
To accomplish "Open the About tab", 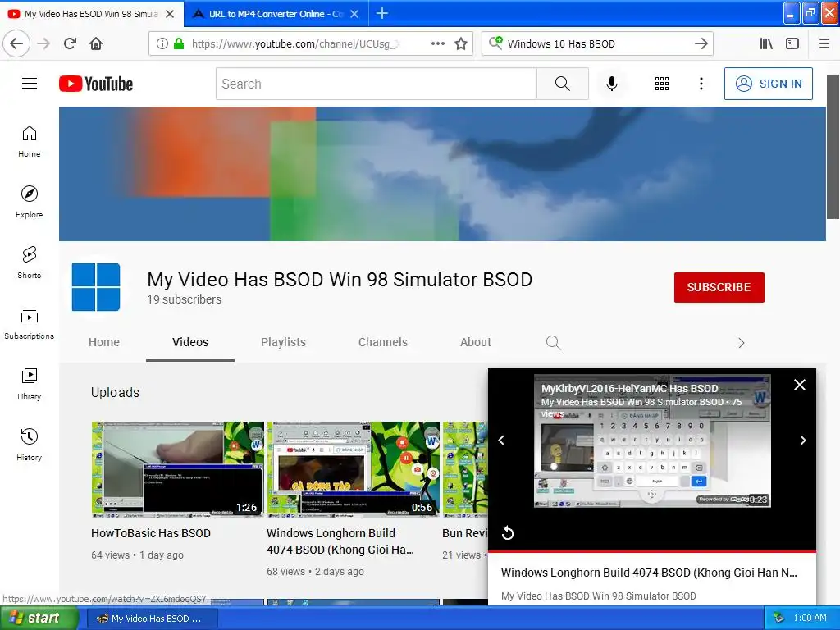I will [x=476, y=342].
